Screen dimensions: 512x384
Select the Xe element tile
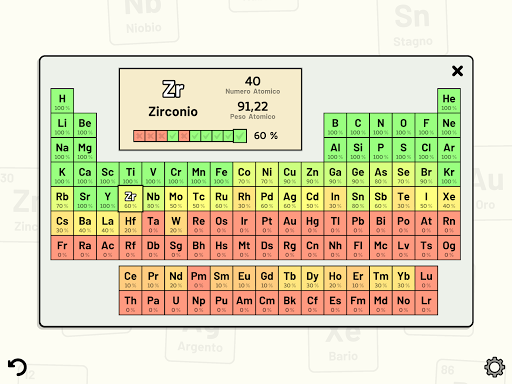pos(449,199)
